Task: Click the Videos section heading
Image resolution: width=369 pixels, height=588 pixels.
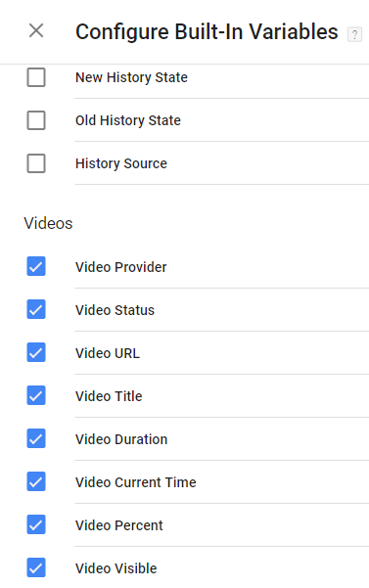Action: [48, 223]
